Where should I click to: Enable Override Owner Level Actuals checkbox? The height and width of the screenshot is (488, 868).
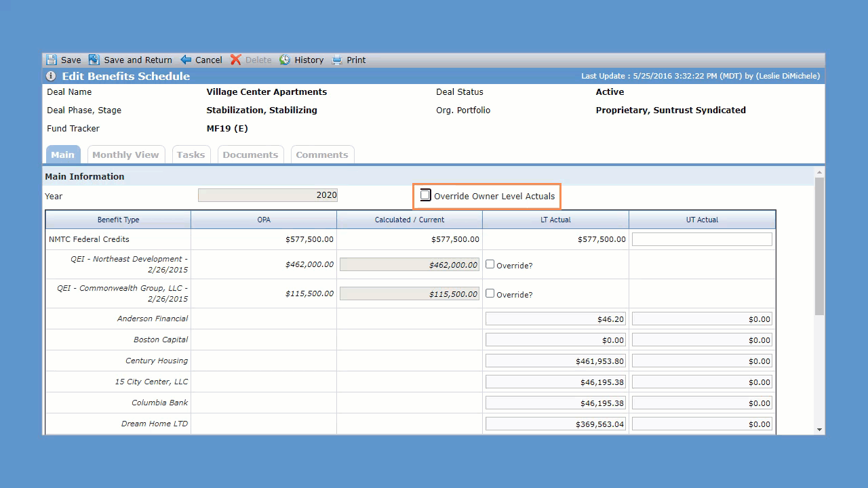pyautogui.click(x=425, y=195)
